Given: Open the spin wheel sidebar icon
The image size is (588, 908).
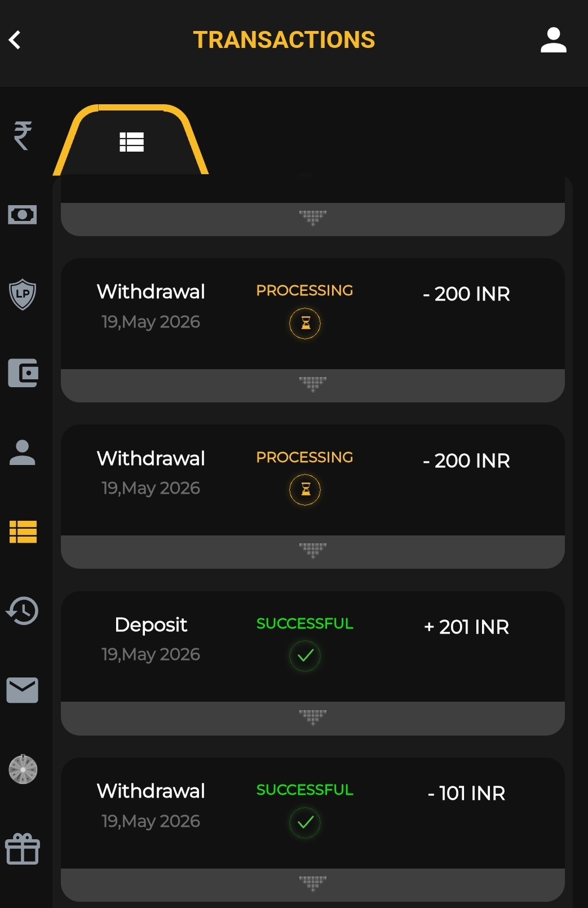Looking at the screenshot, I should coord(23,769).
